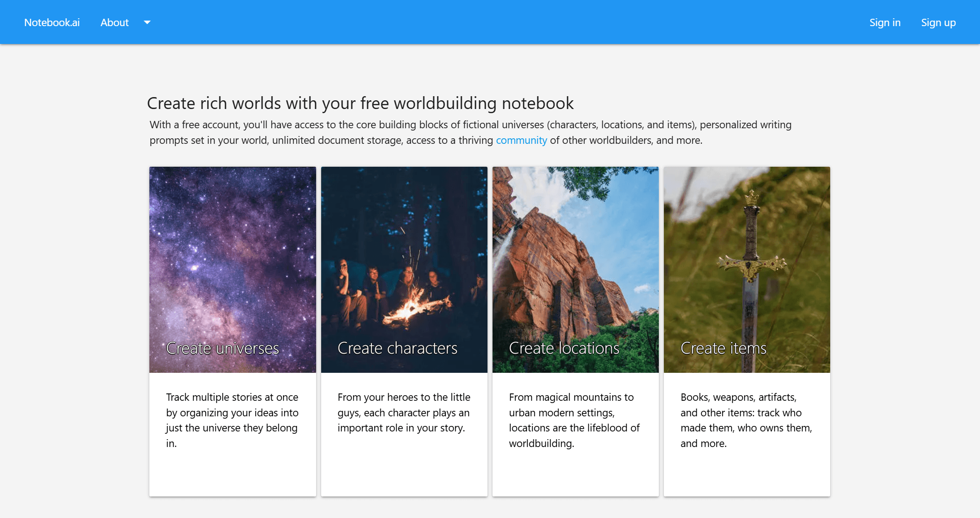Click the universes card description text
This screenshot has height=518, width=980.
[232, 420]
